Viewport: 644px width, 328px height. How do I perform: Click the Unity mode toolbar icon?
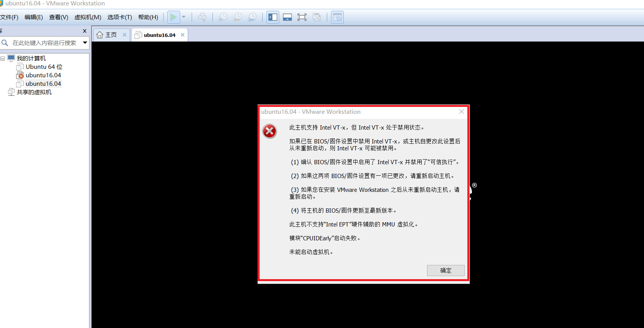(317, 17)
